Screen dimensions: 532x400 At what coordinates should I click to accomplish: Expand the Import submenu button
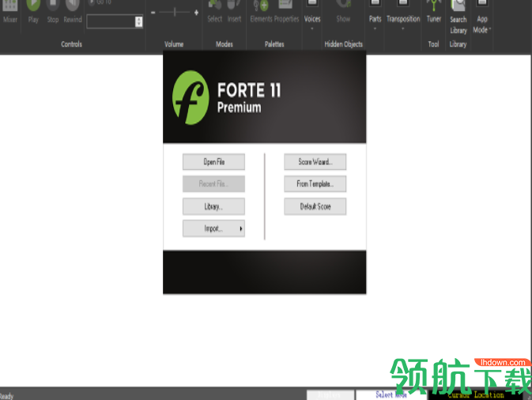pos(213,228)
